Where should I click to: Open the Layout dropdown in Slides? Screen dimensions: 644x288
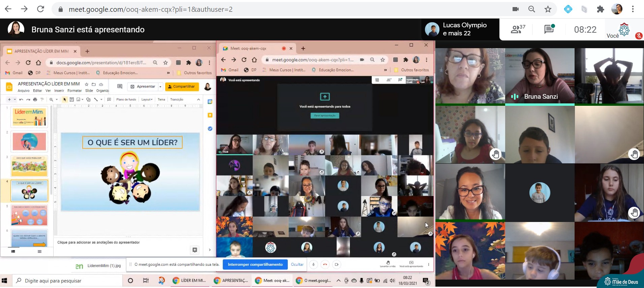147,99
